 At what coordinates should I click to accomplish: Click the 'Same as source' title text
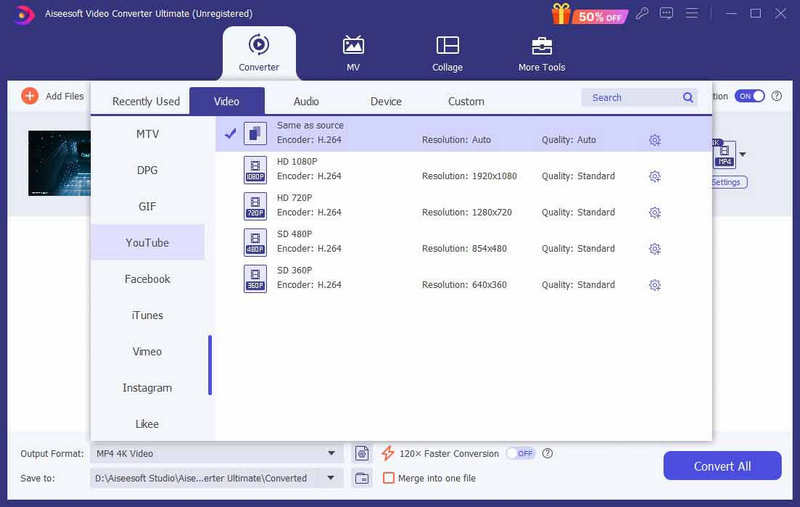point(310,125)
